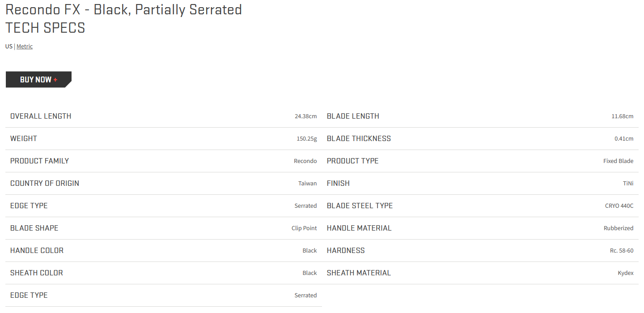The image size is (644, 313).
Task: Click the Recondo FX product title
Action: pos(123,9)
